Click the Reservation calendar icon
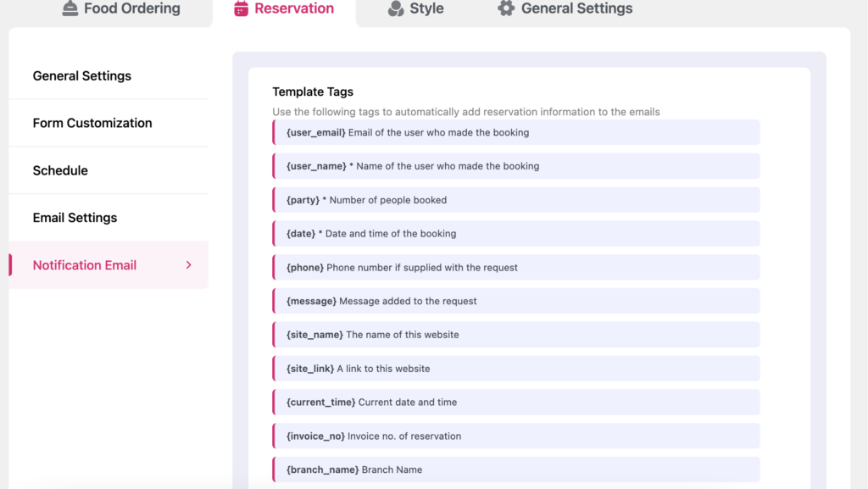This screenshot has height=489, width=868. coord(242,8)
